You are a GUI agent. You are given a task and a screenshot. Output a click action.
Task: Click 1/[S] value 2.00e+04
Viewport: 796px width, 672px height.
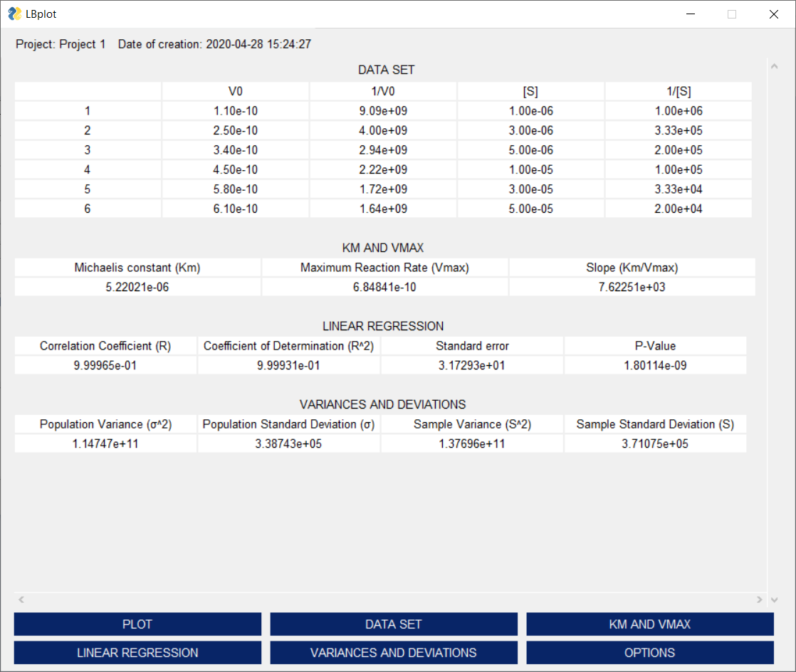(679, 209)
